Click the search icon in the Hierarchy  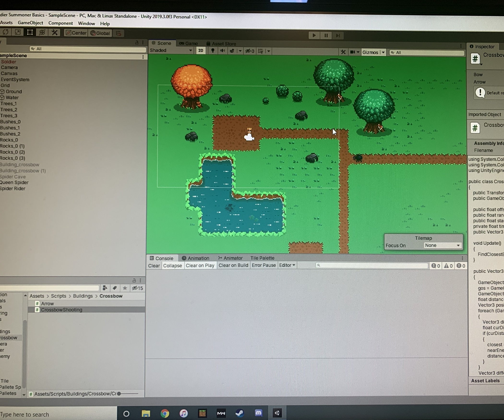(x=33, y=48)
